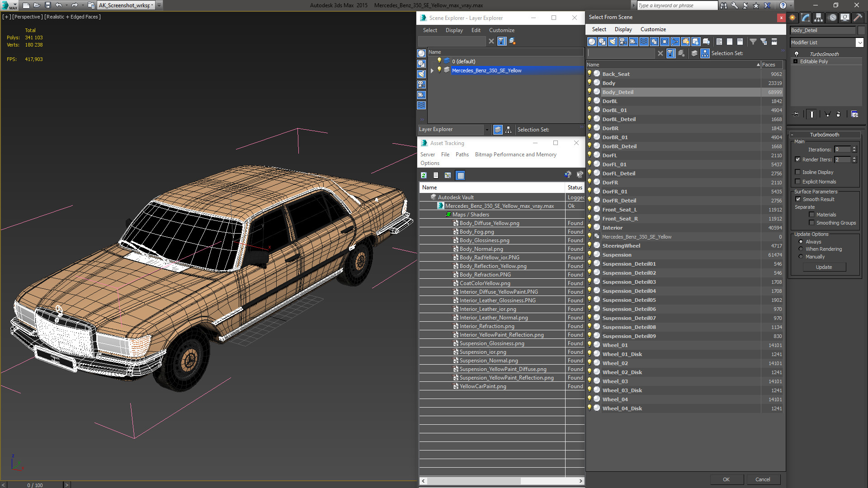Open the Motion command panel tab

pos(832,18)
